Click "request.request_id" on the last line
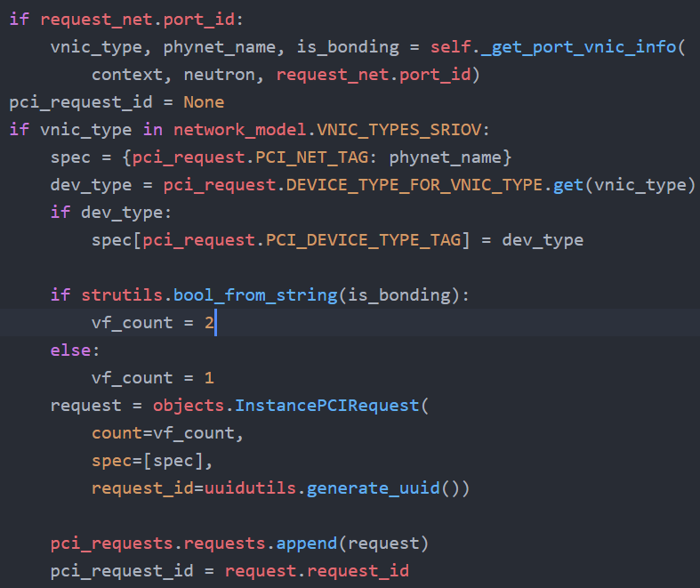Viewport: 700px width, 588px height. point(317,571)
